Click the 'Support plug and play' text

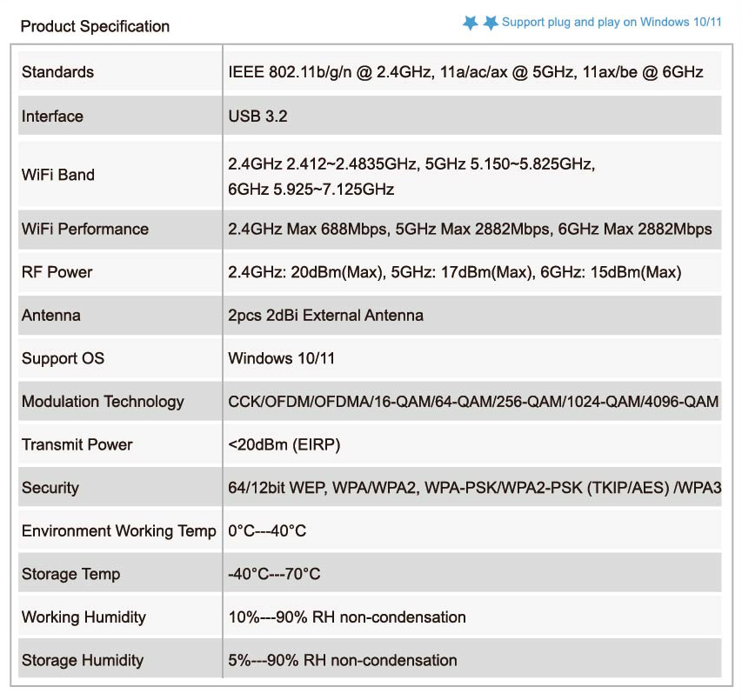[612, 23]
